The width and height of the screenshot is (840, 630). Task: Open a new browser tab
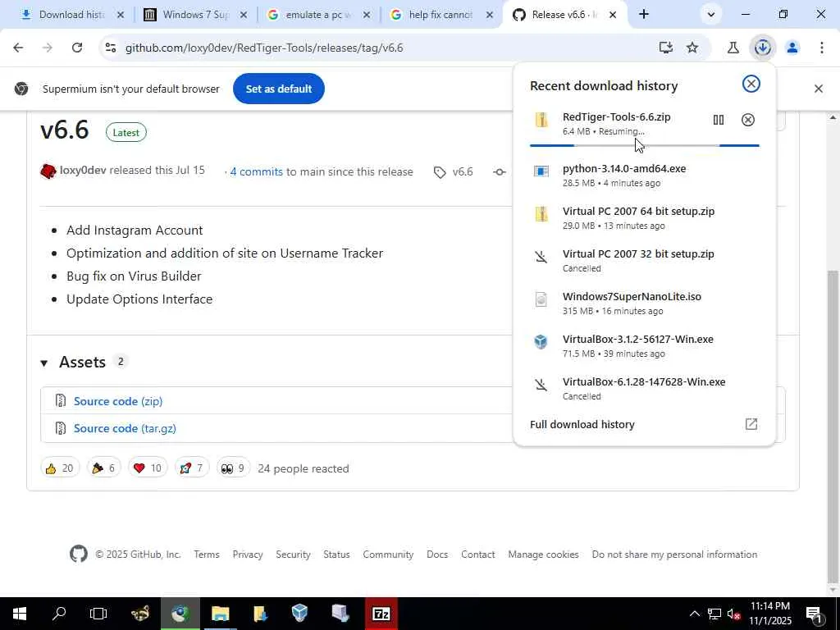click(644, 15)
